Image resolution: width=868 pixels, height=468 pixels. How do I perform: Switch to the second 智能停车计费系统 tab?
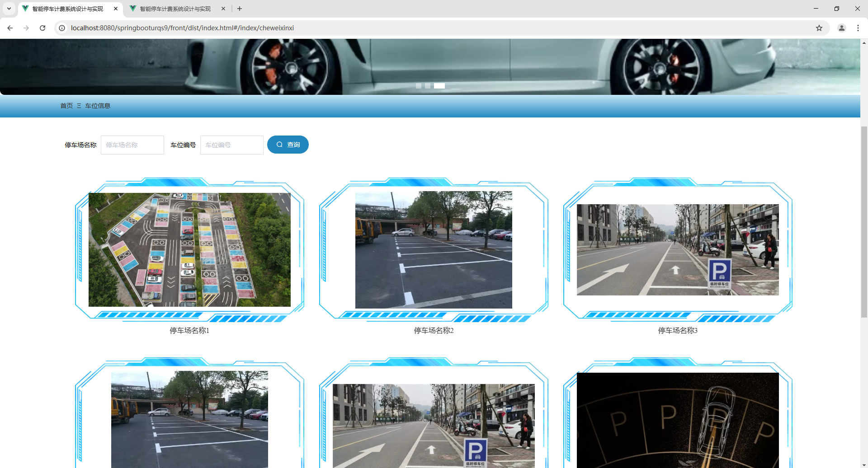[x=175, y=9]
